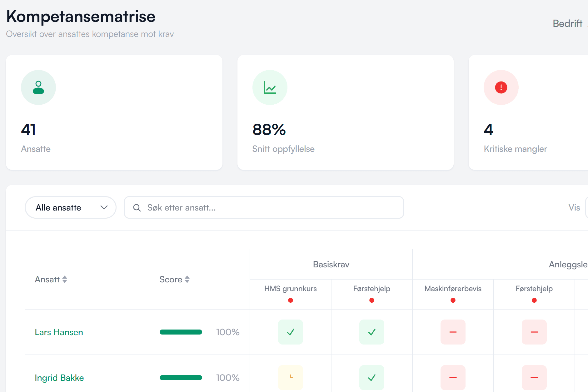The image size is (588, 392).
Task: Click the Bedrift breadcrumb link
Action: click(567, 23)
